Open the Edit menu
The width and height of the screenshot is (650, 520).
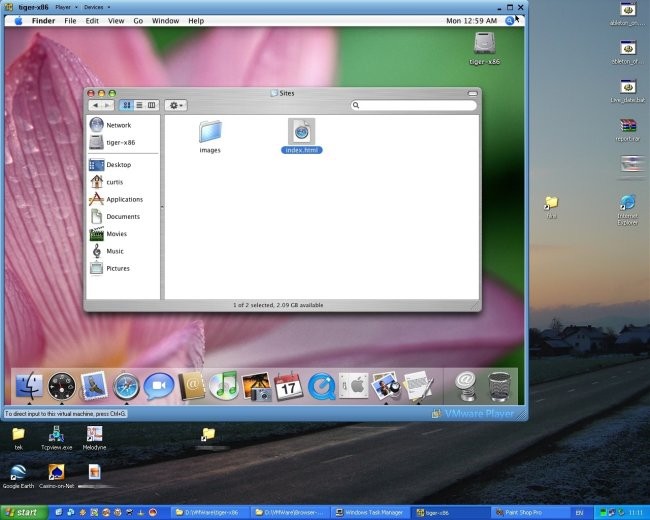point(92,21)
